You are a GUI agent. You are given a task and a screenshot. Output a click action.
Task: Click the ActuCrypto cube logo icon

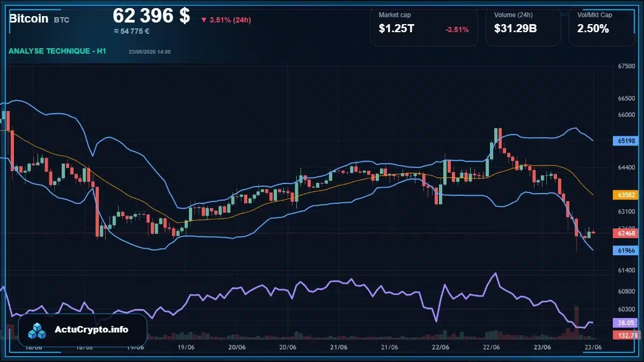[x=38, y=330]
